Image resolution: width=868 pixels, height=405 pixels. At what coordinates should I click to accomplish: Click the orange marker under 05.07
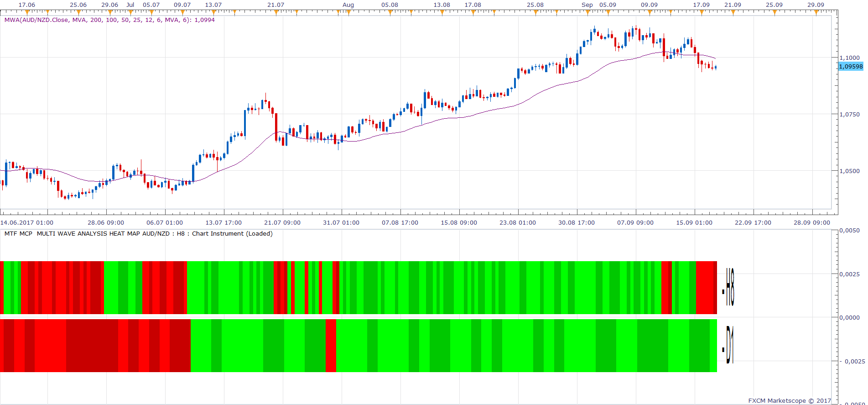coord(151,12)
